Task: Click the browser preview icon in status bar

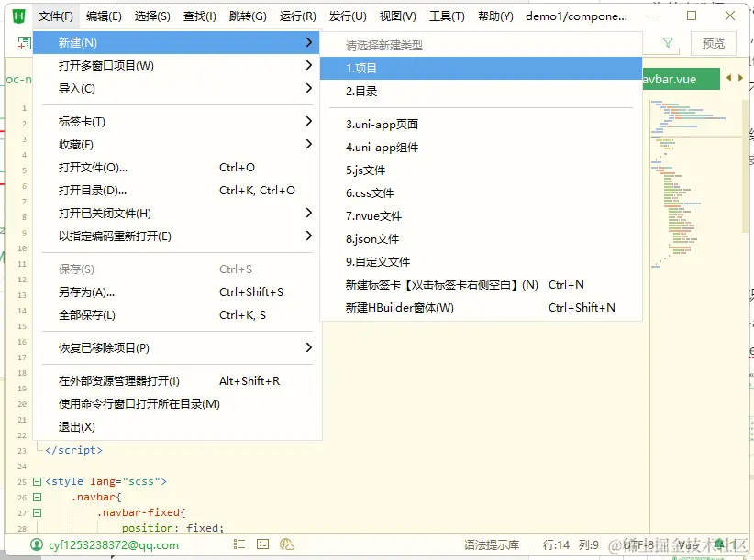Action: pyautogui.click(x=286, y=544)
